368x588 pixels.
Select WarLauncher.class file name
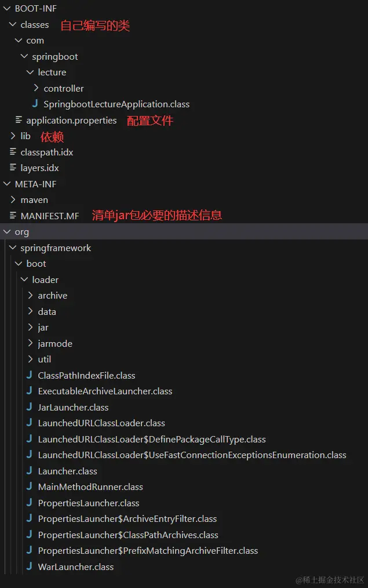pos(76,567)
